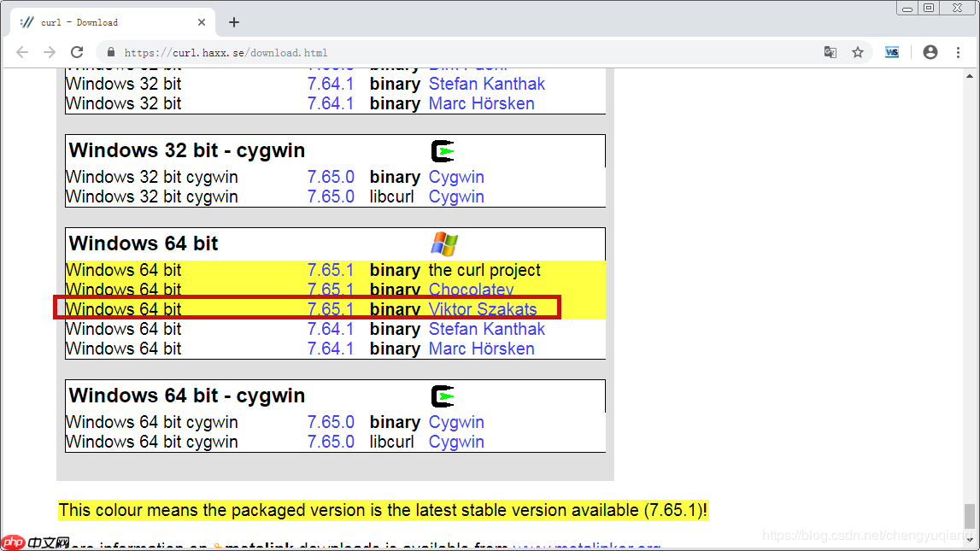Click 'the curl project' provider text
Image resolution: width=980 pixels, height=551 pixels.
tap(484, 271)
